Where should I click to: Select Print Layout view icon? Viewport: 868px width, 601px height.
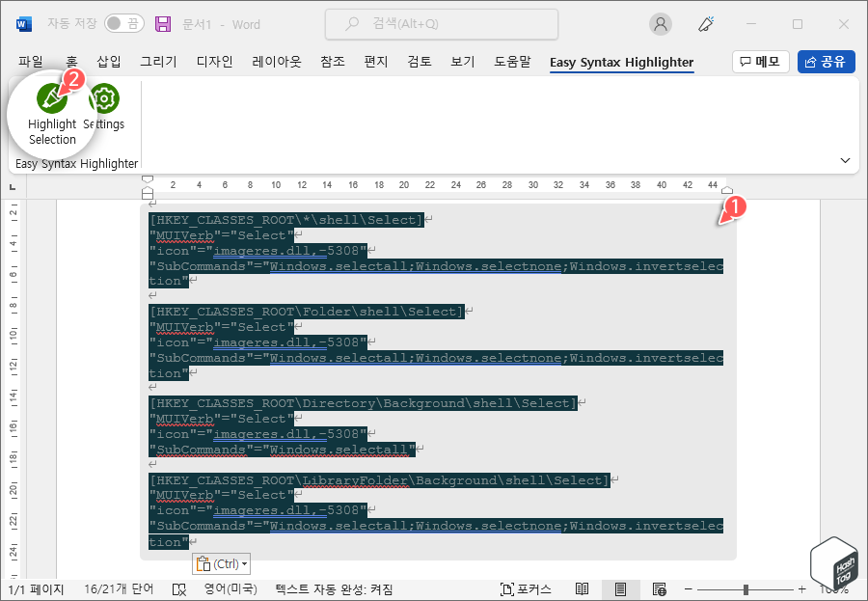(620, 588)
